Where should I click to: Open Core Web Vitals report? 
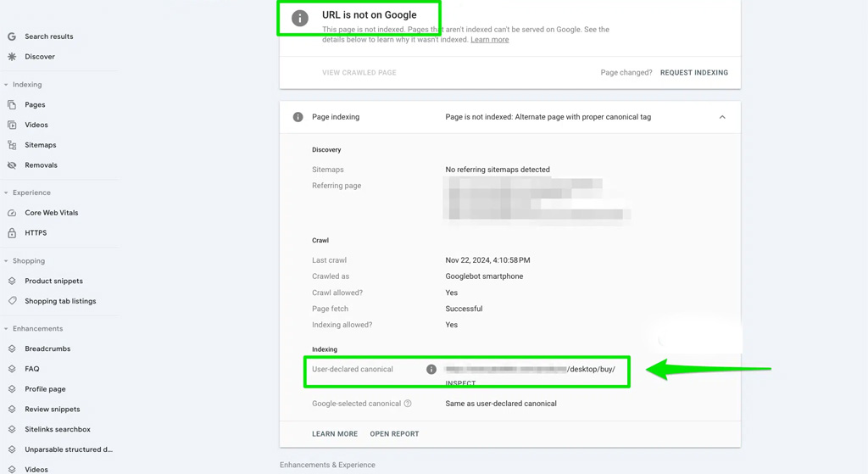(52, 213)
